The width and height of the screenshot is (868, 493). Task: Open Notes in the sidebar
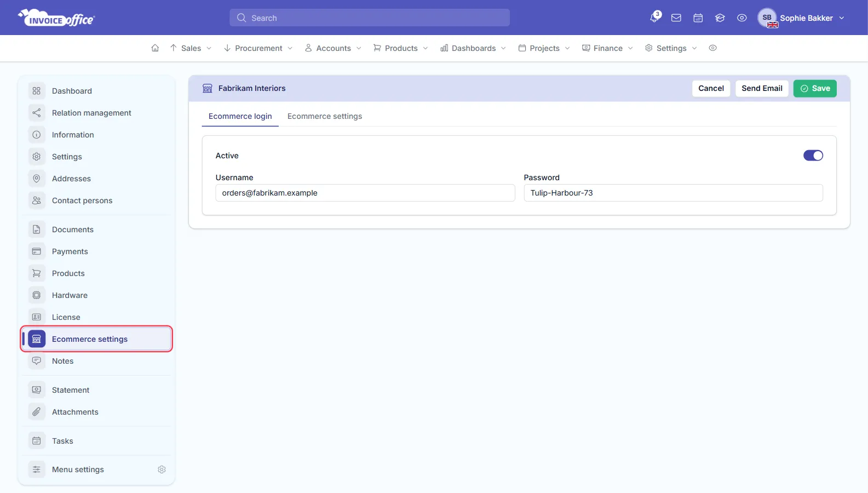tap(96, 361)
